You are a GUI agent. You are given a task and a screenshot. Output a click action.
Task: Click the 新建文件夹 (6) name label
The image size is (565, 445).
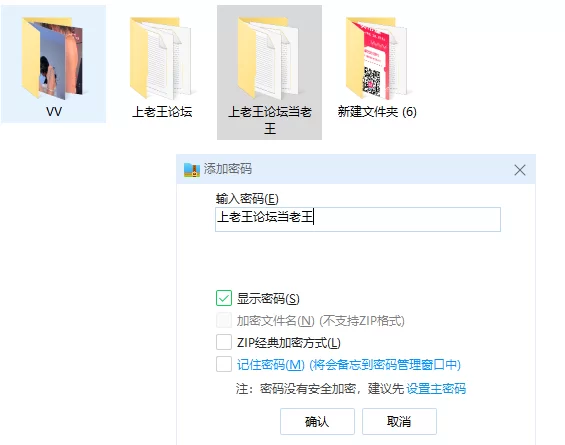[377, 112]
